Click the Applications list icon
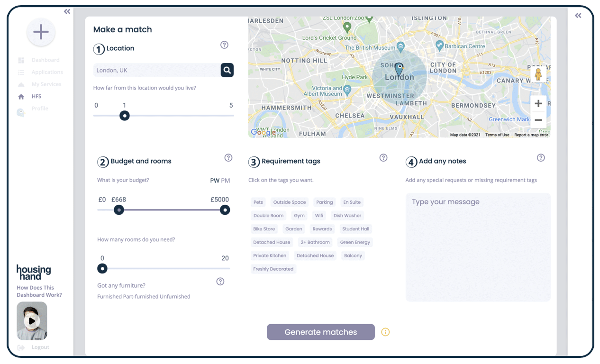The width and height of the screenshot is (600, 364). click(21, 72)
